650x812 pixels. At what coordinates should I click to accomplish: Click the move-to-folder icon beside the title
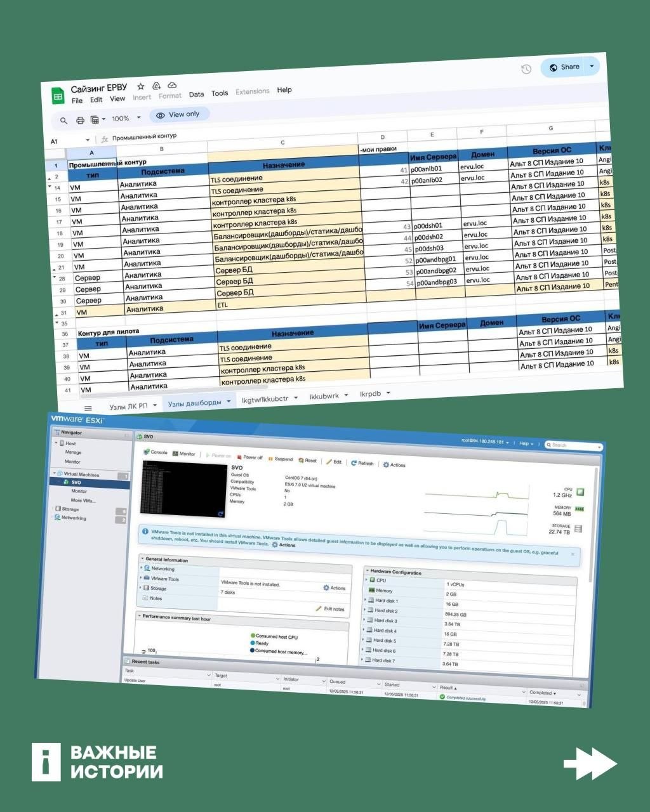156,86
